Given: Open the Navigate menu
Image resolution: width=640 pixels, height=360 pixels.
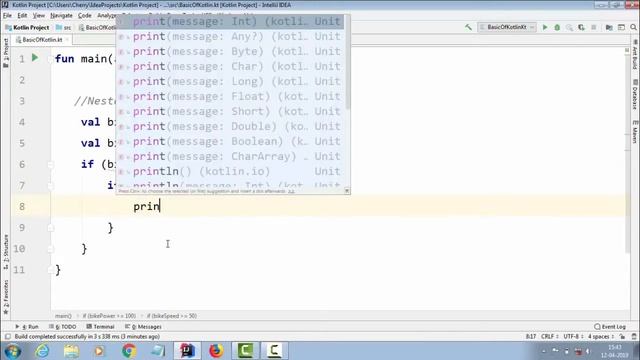Looking at the screenshot, I should (61, 16).
